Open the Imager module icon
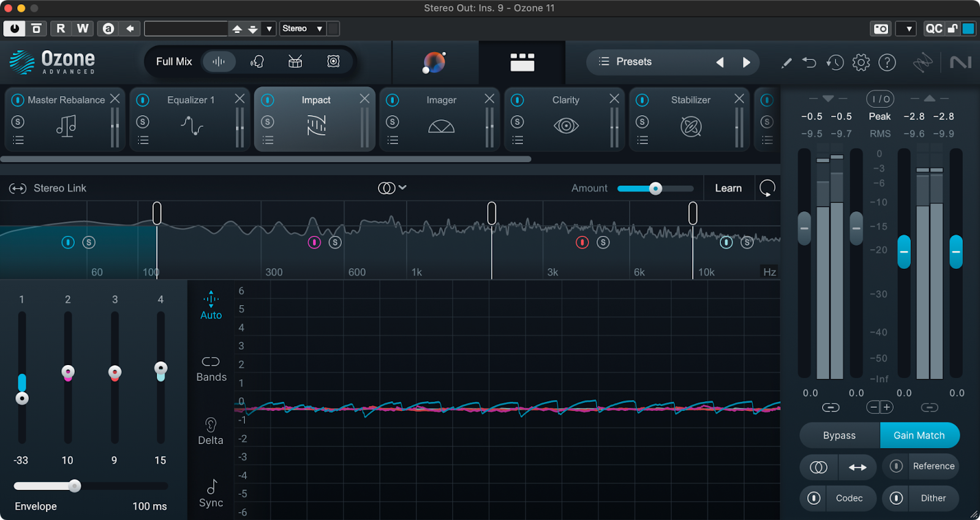 pos(441,127)
